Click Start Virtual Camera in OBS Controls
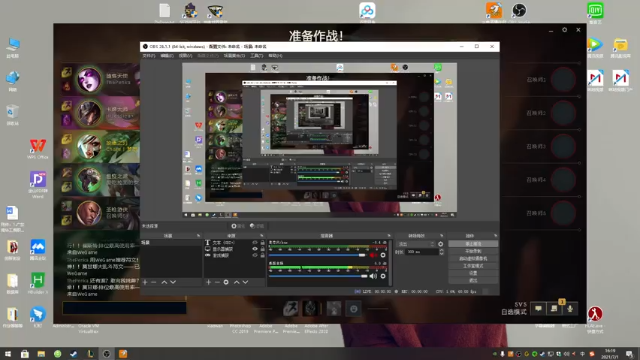Screen dimensions: 640x360 tap(473, 258)
